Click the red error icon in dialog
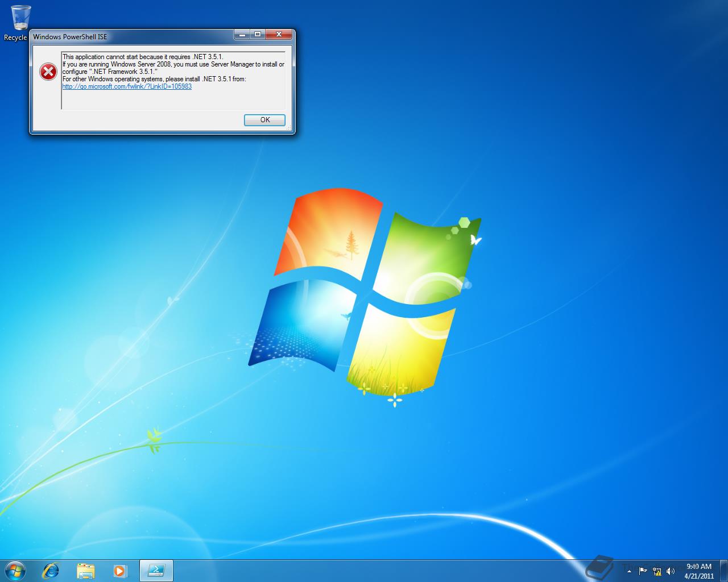This screenshot has width=728, height=582. (x=48, y=72)
